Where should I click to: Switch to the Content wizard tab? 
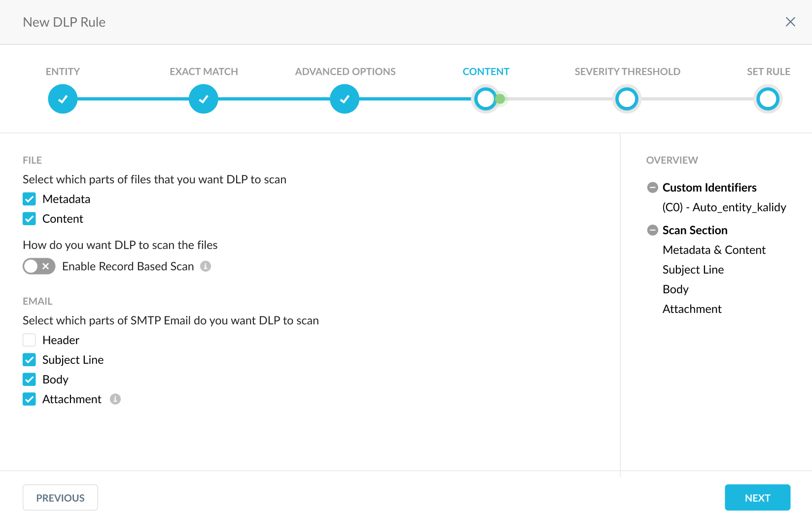(x=486, y=71)
